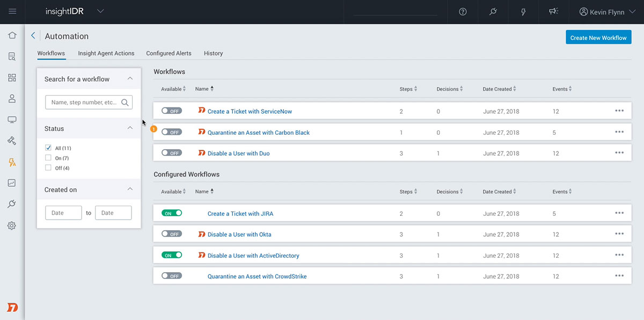Open more options for Quarantine an Asset with Carbon Black
The image size is (644, 320).
point(619,132)
